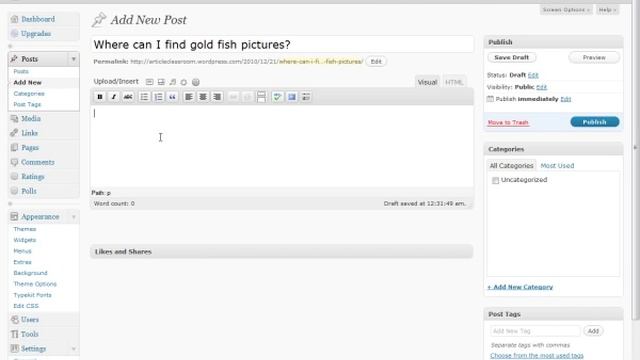
Task: Insert an ordered numbered list
Action: point(158,97)
